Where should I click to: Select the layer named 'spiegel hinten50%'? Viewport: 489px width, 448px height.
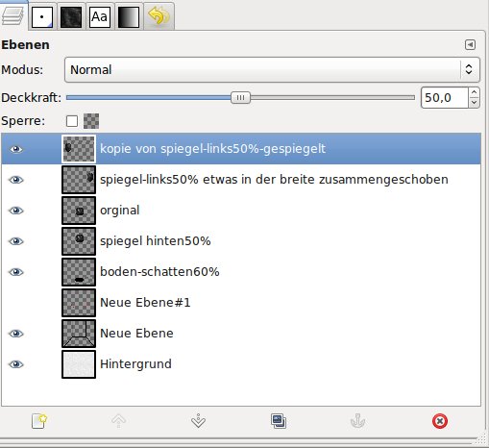click(x=156, y=241)
